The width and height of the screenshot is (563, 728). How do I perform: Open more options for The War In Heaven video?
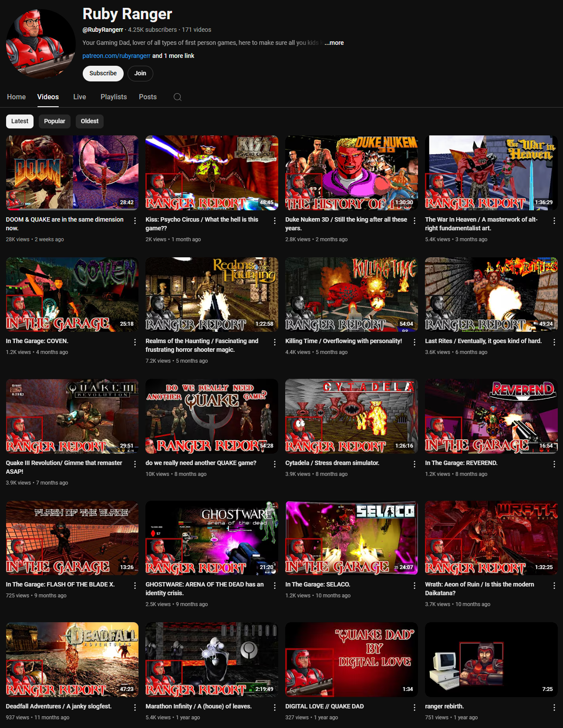click(x=554, y=221)
